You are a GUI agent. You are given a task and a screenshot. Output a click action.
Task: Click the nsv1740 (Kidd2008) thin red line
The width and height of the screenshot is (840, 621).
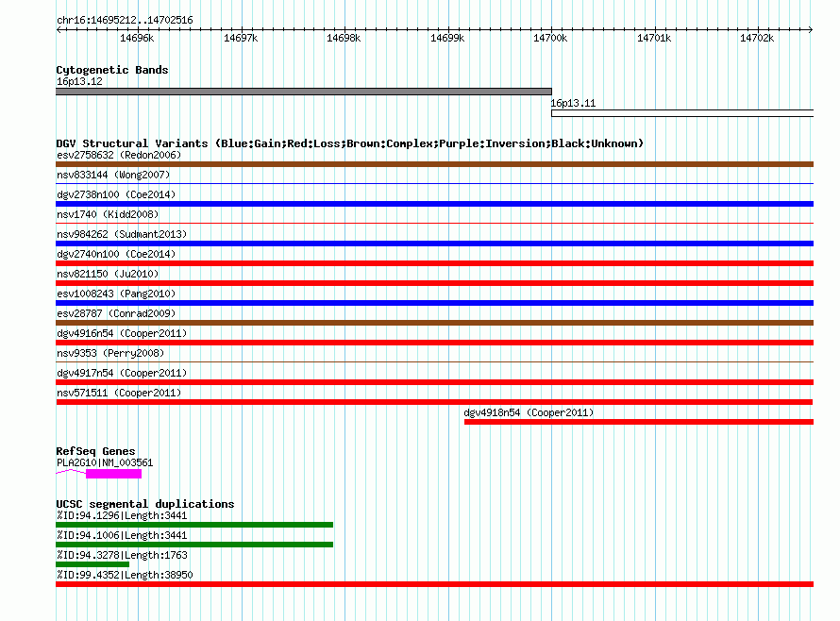click(434, 224)
